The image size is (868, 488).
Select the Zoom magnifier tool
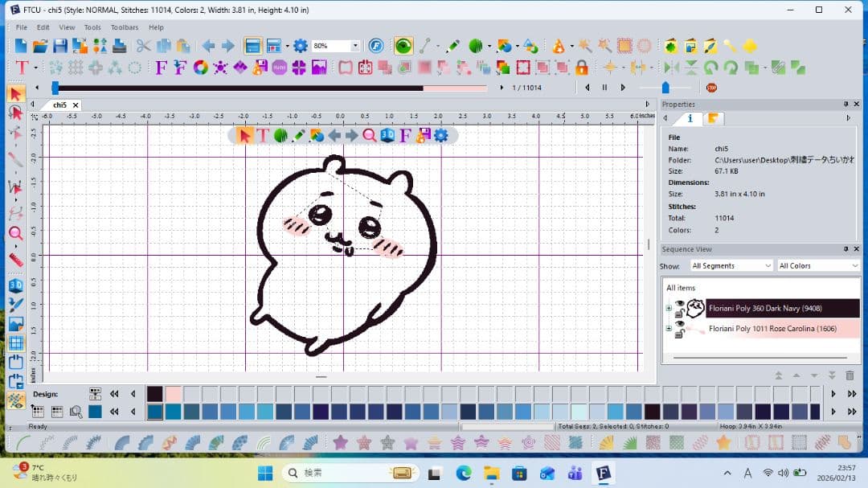[369, 136]
